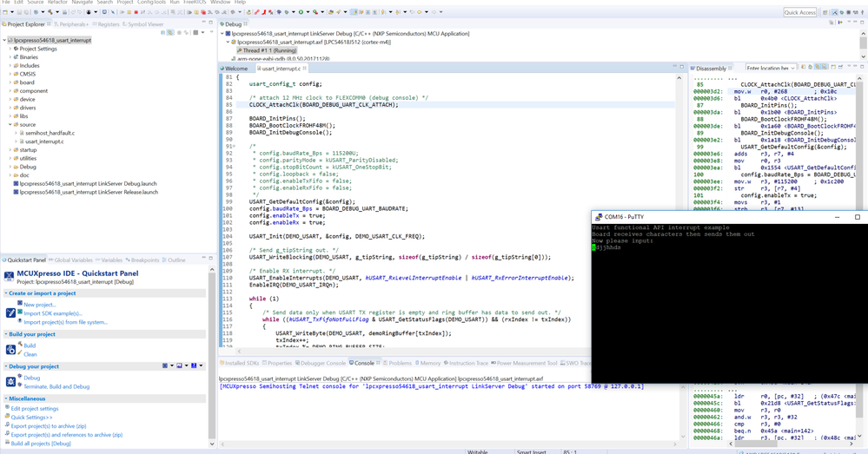Toggle Link with Active Debug Context in Disassembly
Image resolution: width=868 pixels, height=454 pixels.
click(x=817, y=68)
